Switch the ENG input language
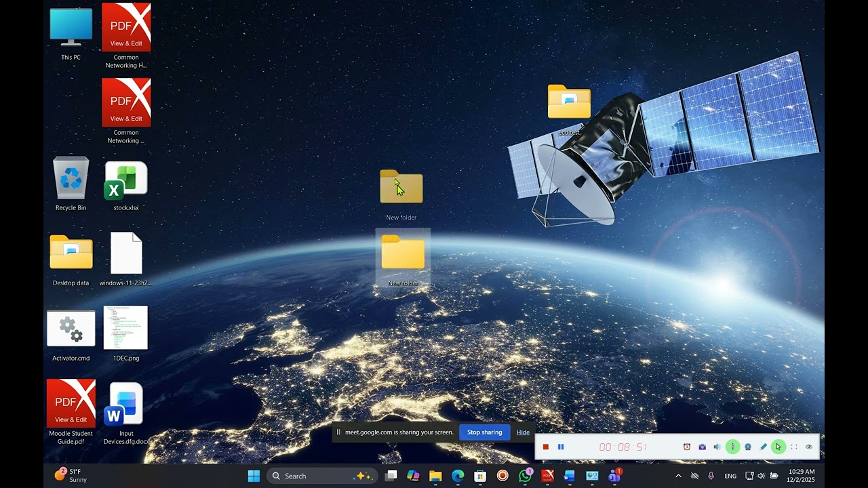 [x=730, y=476]
